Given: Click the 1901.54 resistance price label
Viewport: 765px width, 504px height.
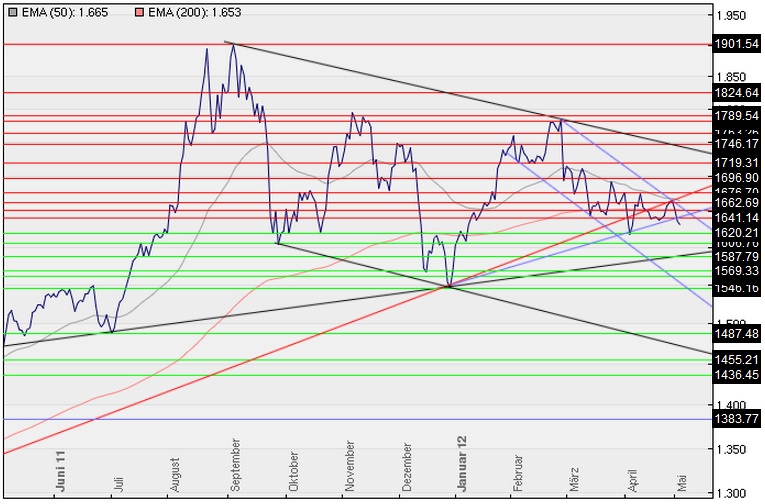Looking at the screenshot, I should click(x=737, y=44).
